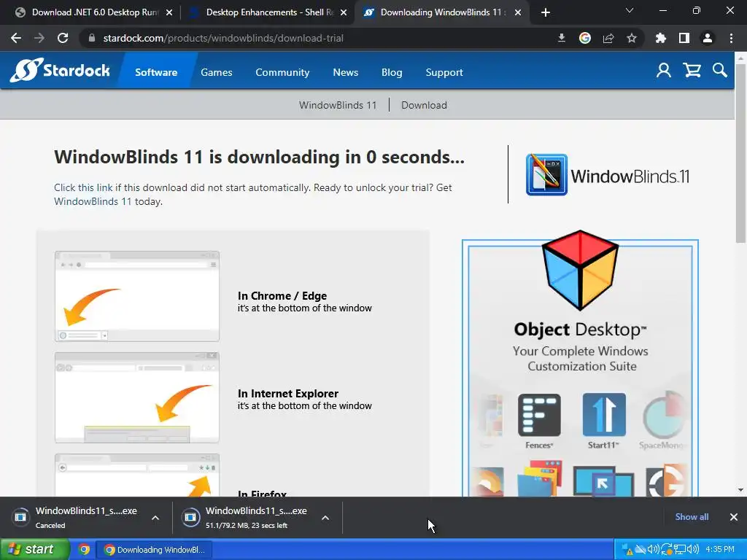Viewport: 747px width, 560px height.
Task: Reload the Stardock page
Action: [x=63, y=38]
